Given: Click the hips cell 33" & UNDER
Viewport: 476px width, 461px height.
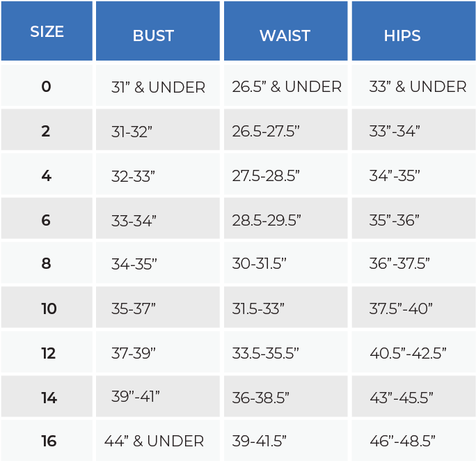Looking at the screenshot, I should coord(418,87).
